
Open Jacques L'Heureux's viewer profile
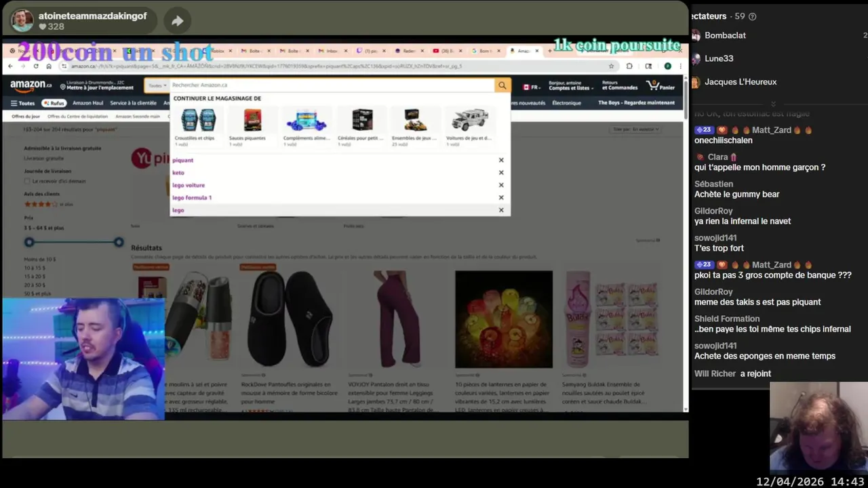741,82
